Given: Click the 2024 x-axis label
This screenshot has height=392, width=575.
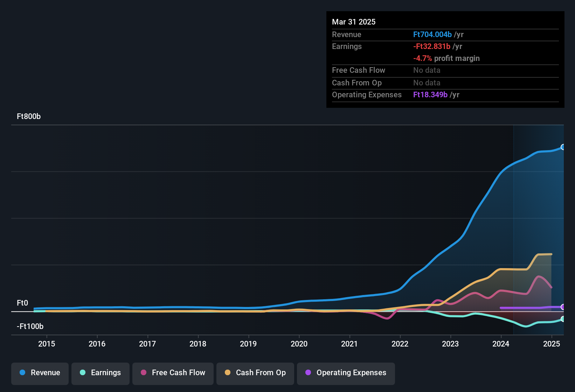Looking at the screenshot, I should (501, 344).
